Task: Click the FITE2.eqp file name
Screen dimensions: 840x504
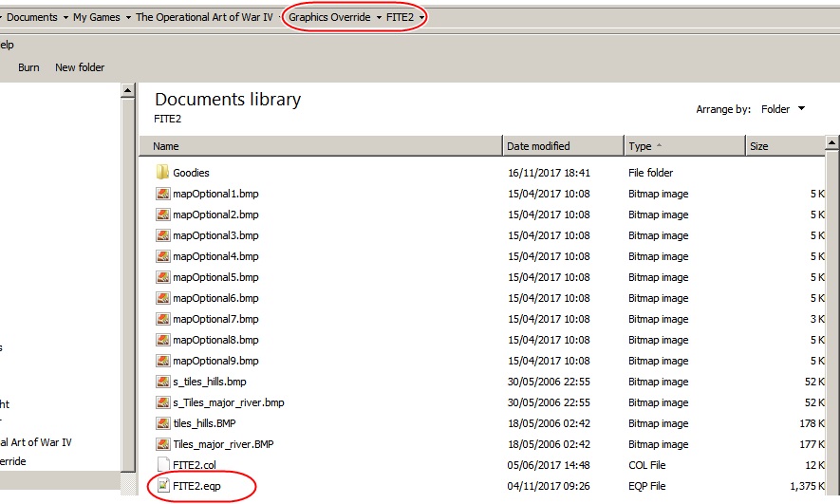Action: coord(196,486)
